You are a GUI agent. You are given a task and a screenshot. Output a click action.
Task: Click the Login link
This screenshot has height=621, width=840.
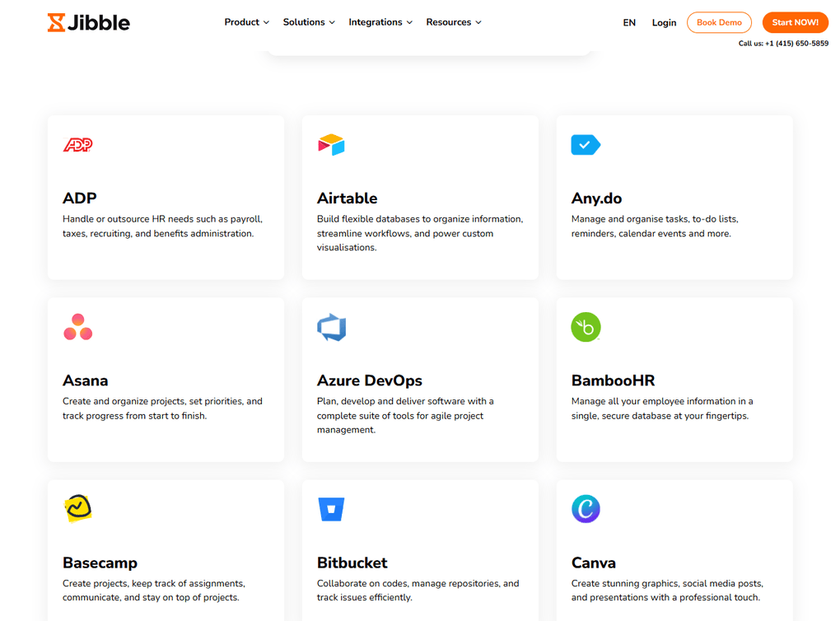point(664,22)
